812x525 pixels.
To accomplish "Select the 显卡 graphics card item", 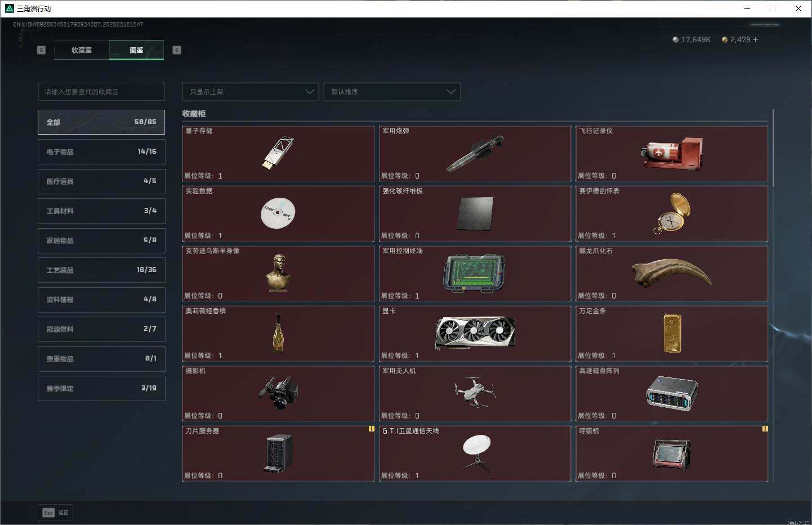I will click(475, 333).
